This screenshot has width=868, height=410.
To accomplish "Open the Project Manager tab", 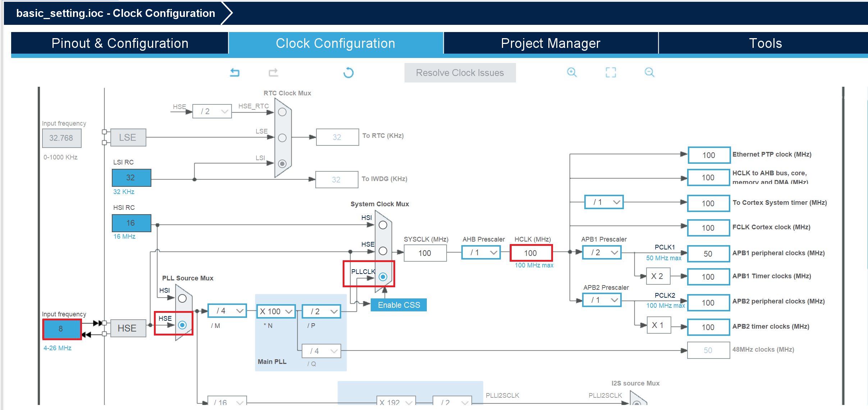I will (x=551, y=43).
